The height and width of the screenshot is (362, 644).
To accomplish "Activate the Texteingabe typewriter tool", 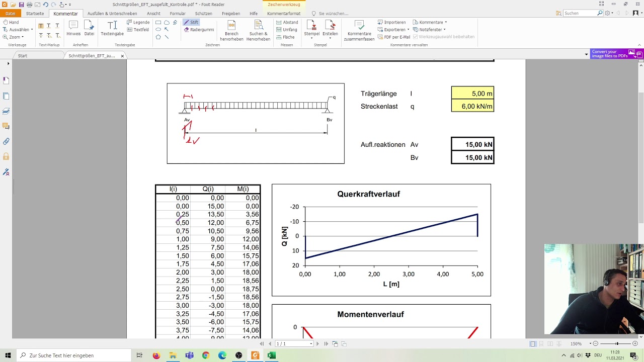I will coord(112,28).
